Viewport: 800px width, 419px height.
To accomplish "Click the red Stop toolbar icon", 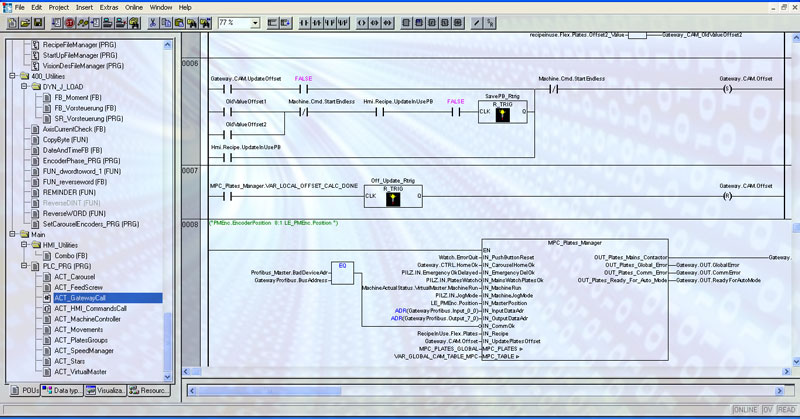I will coord(70,23).
